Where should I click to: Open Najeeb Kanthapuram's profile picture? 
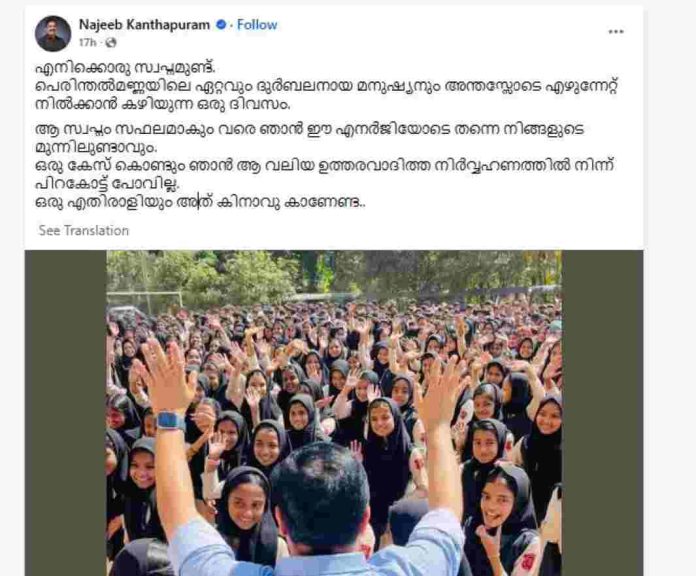click(53, 33)
